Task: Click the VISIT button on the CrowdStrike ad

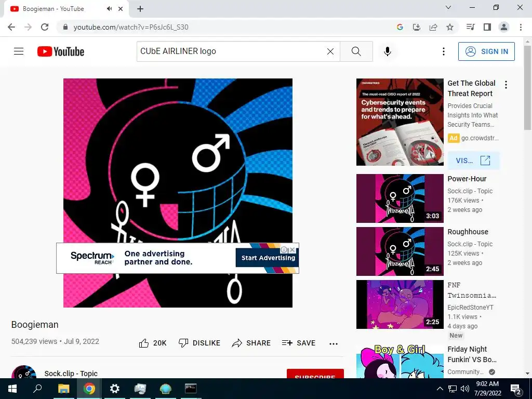Action: 473,161
